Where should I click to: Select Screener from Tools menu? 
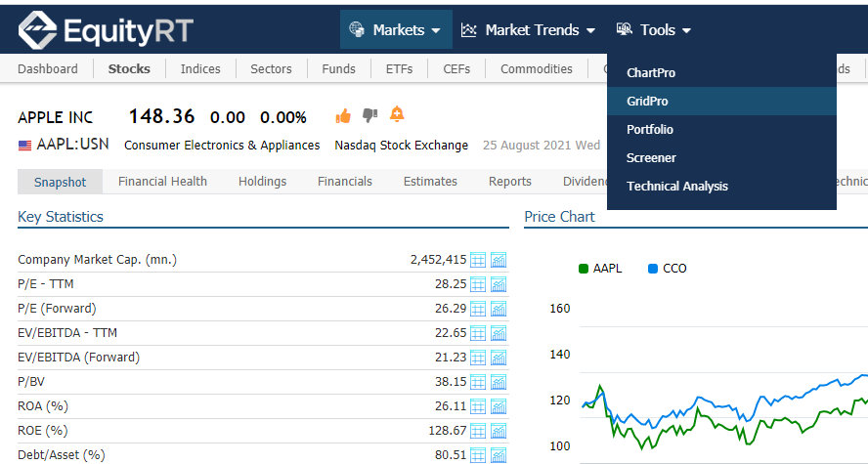click(x=721, y=157)
